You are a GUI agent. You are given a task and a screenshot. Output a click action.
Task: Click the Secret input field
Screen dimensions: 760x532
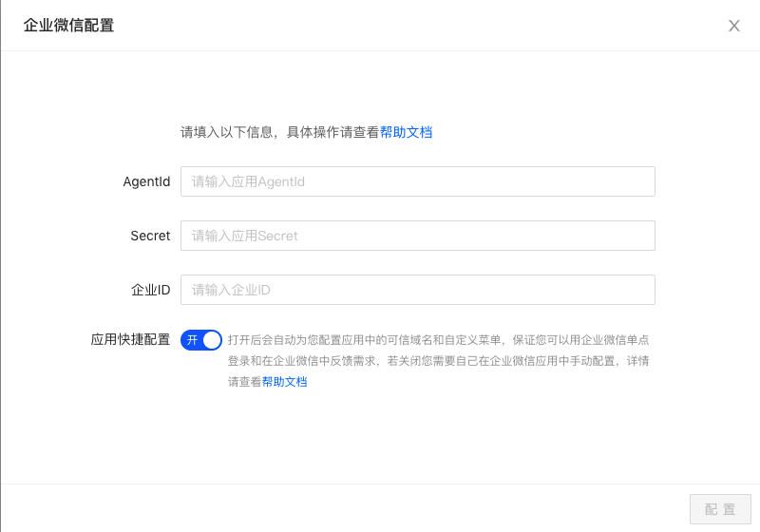coord(418,236)
